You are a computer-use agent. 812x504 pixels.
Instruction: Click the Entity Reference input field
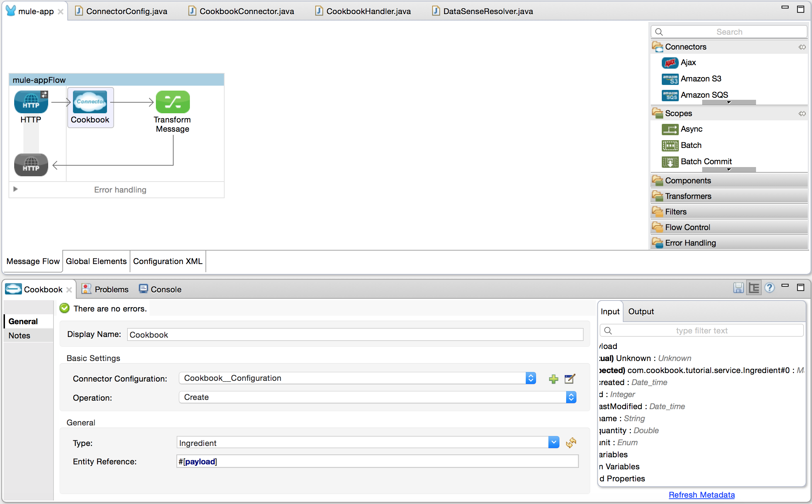(x=377, y=462)
